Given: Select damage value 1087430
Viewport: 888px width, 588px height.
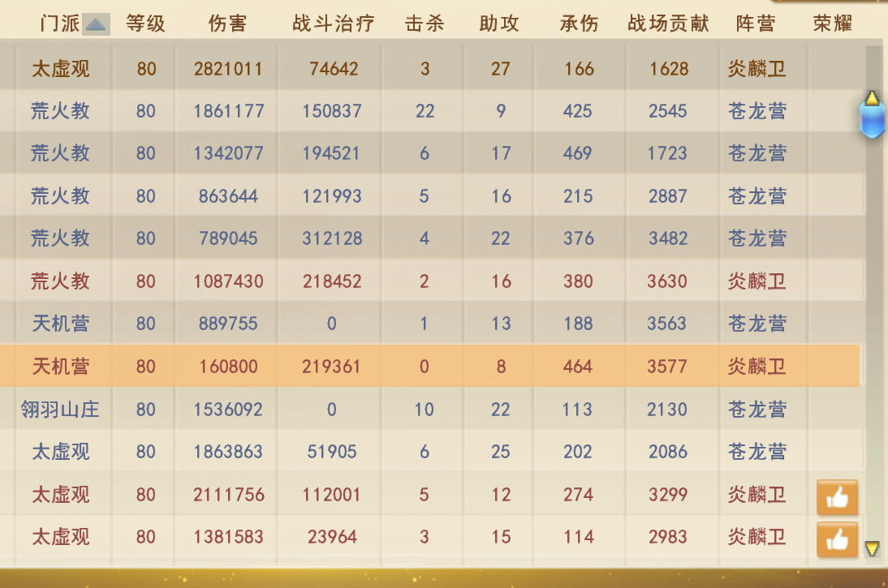Looking at the screenshot, I should coord(228,281).
